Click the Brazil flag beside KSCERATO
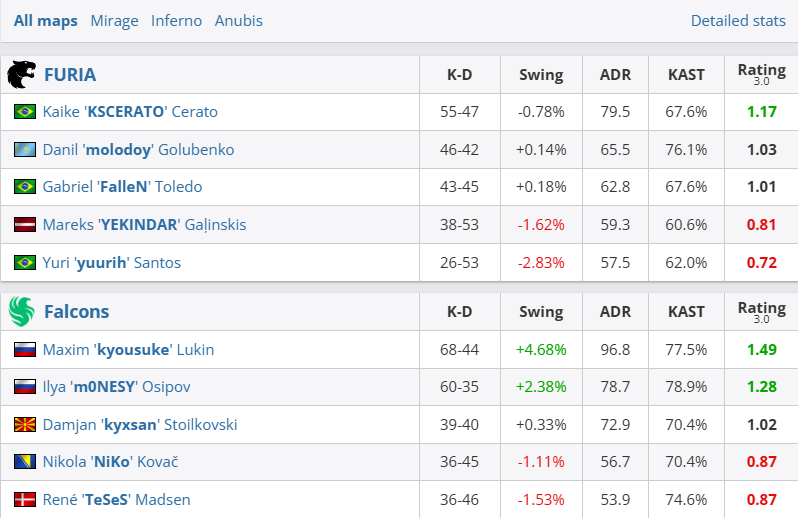The width and height of the screenshot is (798, 518). pos(25,112)
